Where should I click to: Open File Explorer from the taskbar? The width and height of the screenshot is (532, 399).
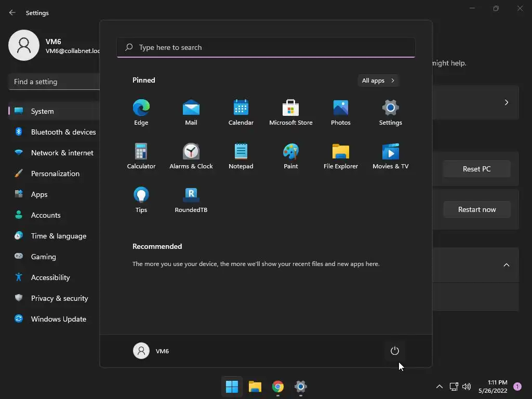pyautogui.click(x=255, y=387)
